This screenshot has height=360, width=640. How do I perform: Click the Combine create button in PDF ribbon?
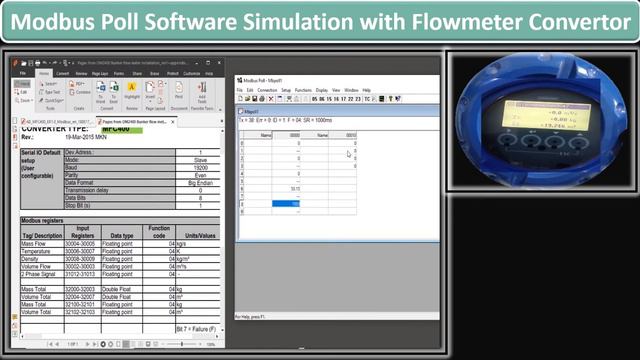pyautogui.click(x=80, y=92)
